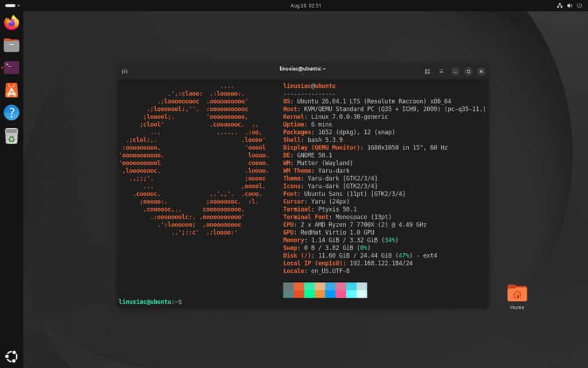
Task: Click the volume speaker icon in top bar
Action: [570, 6]
